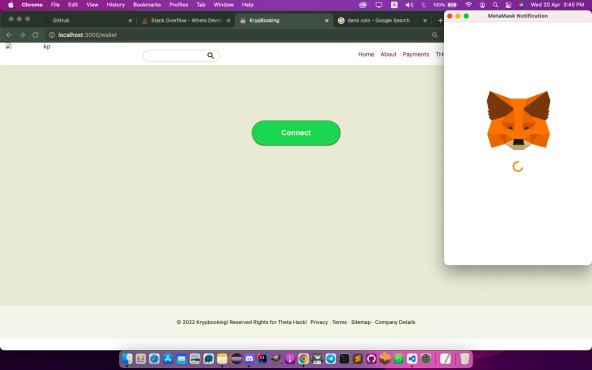Click the volume icon in menu bar
The height and width of the screenshot is (370, 592).
pyautogui.click(x=409, y=5)
